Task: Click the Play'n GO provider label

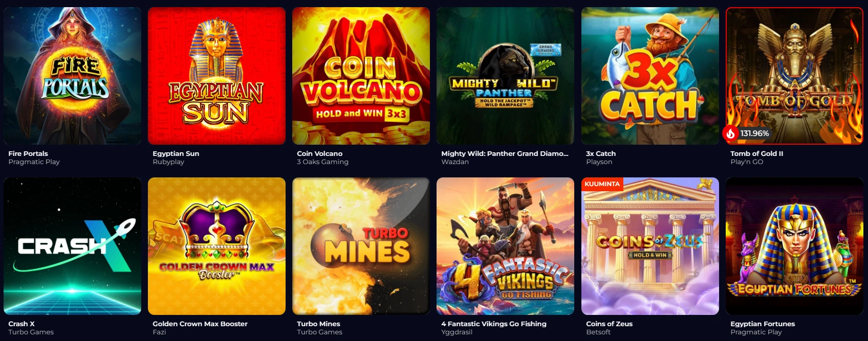Action: pos(747,162)
